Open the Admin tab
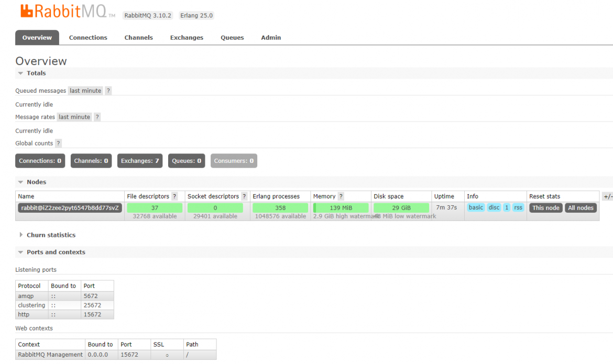Image resolution: width=613 pixels, height=364 pixels. tap(271, 38)
